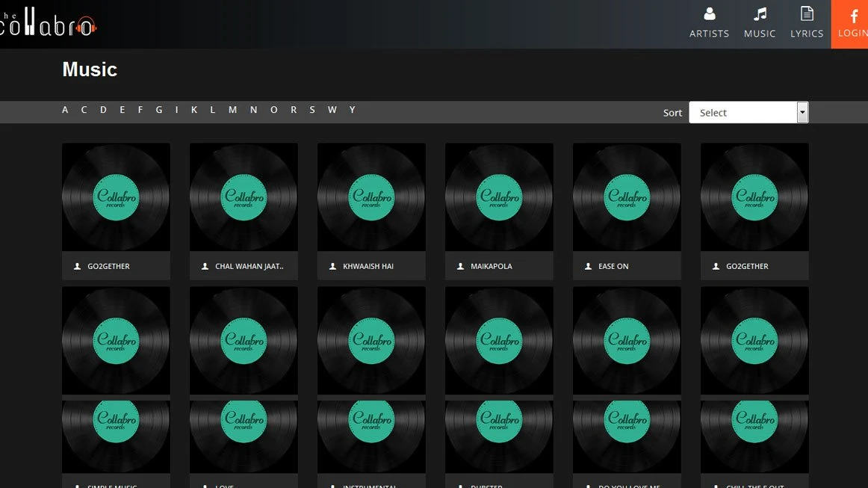The image size is (868, 488).
Task: Open the first GO2GETHER record thumbnail
Action: pos(116,197)
